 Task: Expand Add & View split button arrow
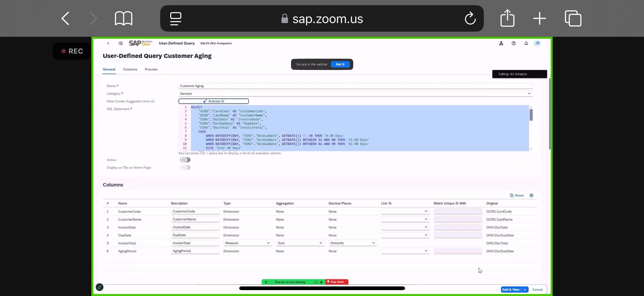point(525,290)
